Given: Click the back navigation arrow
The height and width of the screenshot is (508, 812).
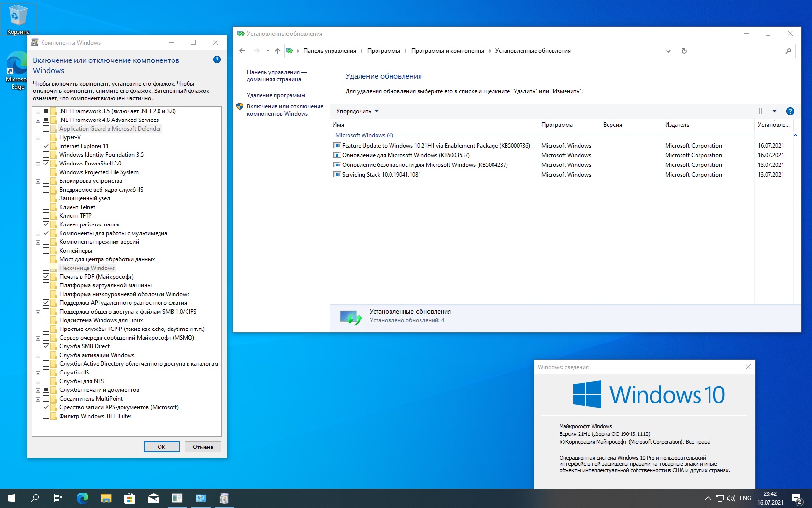Looking at the screenshot, I should click(243, 51).
